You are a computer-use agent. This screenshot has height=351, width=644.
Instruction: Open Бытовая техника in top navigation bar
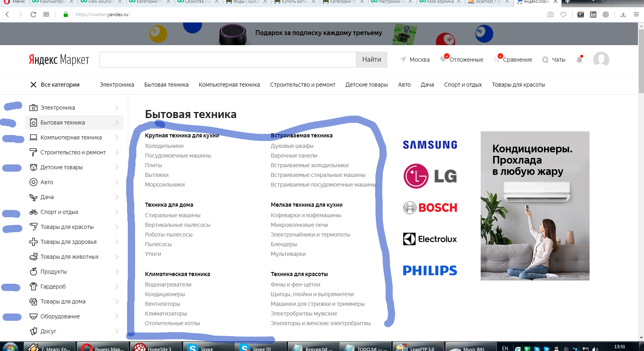pyautogui.click(x=167, y=85)
